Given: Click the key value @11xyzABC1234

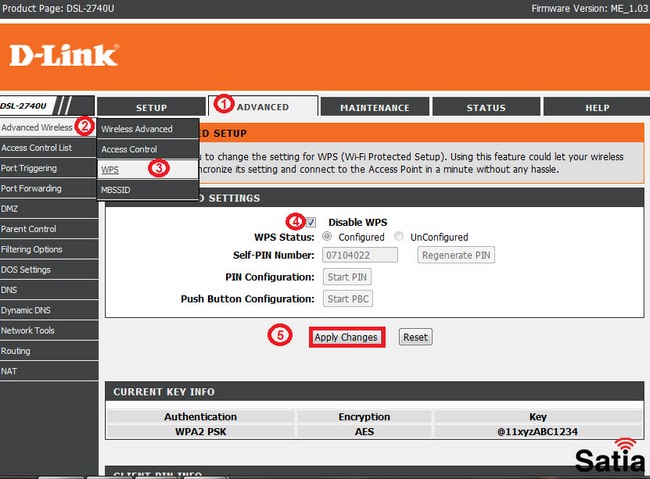Looking at the screenshot, I should click(538, 432).
